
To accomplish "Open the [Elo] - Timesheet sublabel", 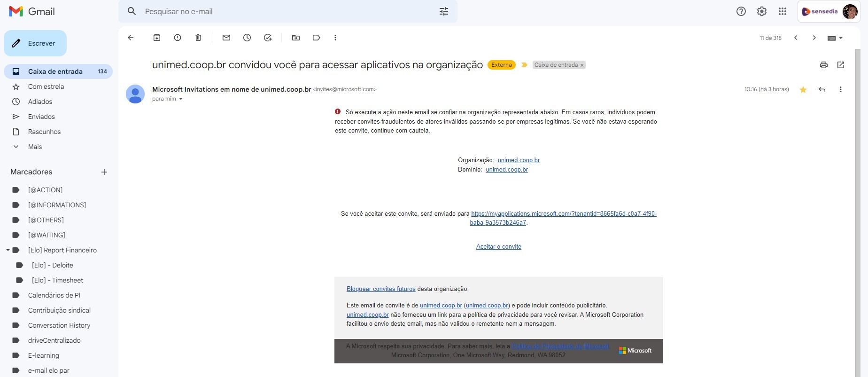I will click(x=58, y=280).
